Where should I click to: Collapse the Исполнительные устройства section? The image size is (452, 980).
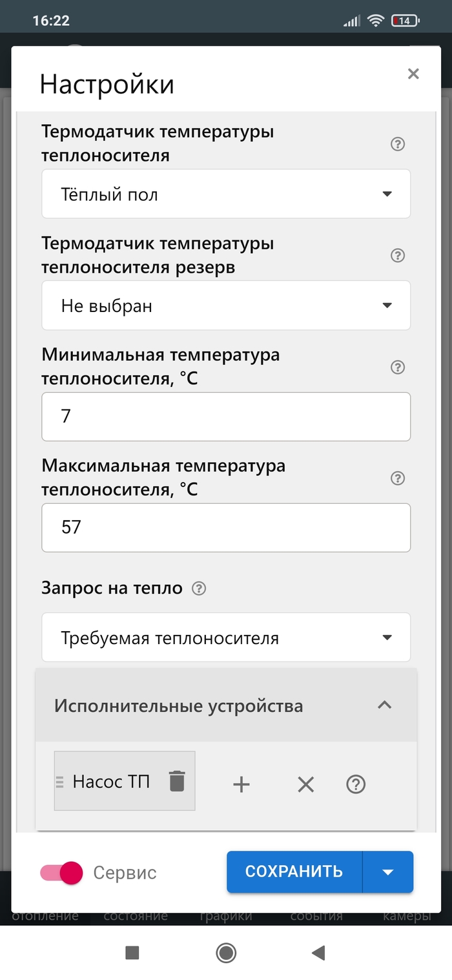click(x=384, y=705)
